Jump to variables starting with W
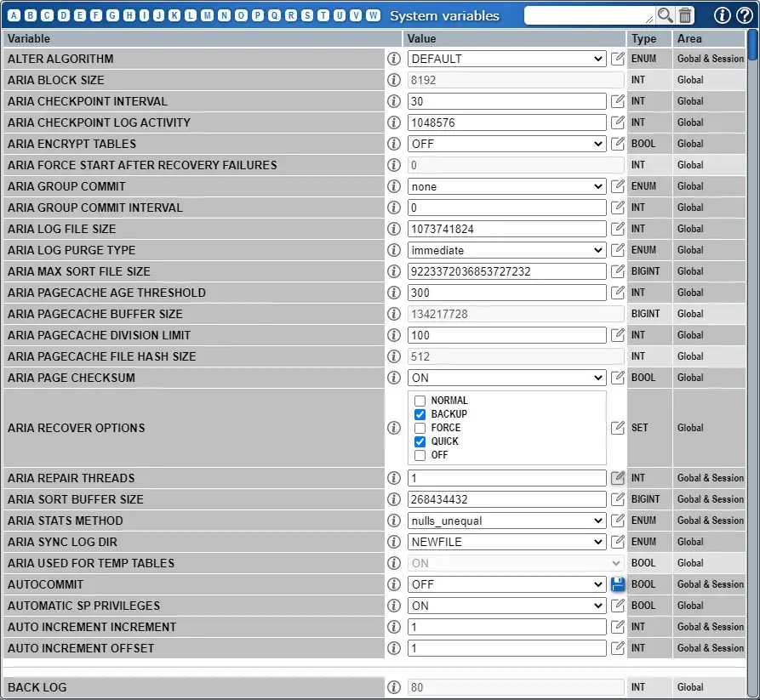 pos(371,14)
